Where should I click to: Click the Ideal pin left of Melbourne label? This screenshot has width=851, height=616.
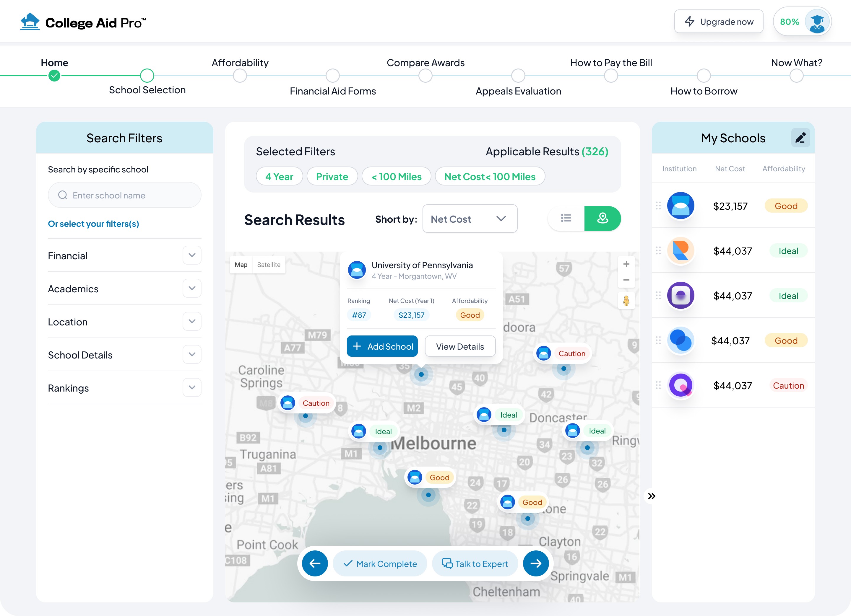click(x=374, y=431)
